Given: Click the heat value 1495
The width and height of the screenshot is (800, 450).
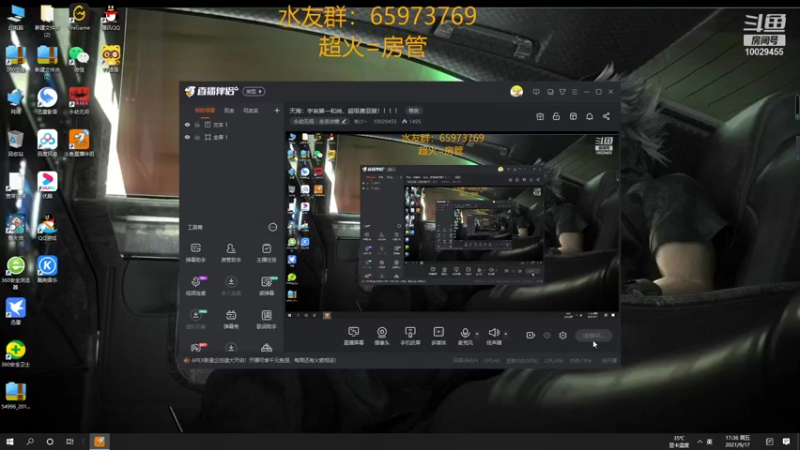Looking at the screenshot, I should [x=411, y=121].
